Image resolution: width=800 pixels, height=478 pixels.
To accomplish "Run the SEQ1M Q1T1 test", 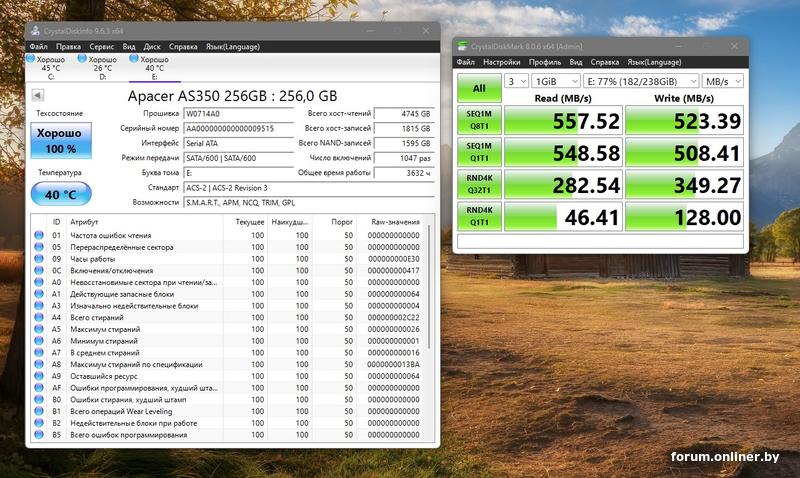I will [479, 152].
